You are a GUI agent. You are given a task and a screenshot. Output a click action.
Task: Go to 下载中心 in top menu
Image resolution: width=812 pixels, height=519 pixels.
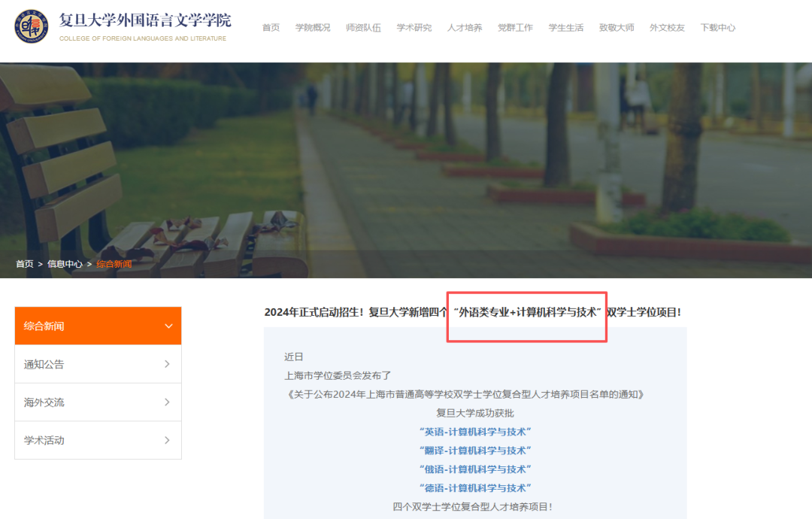pos(718,28)
